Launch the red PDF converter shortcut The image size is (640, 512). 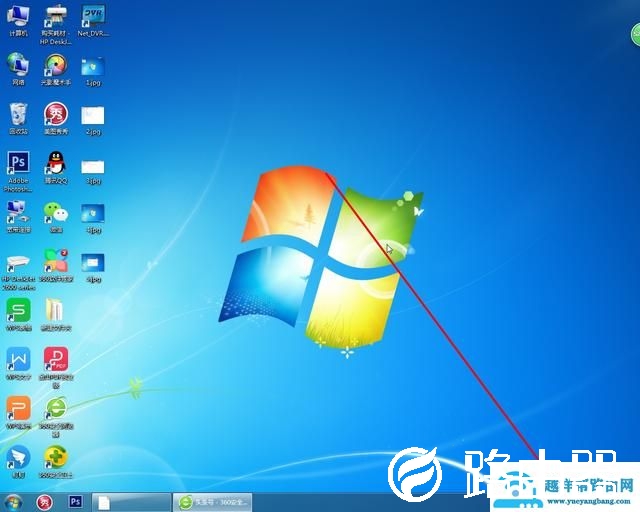(x=56, y=367)
